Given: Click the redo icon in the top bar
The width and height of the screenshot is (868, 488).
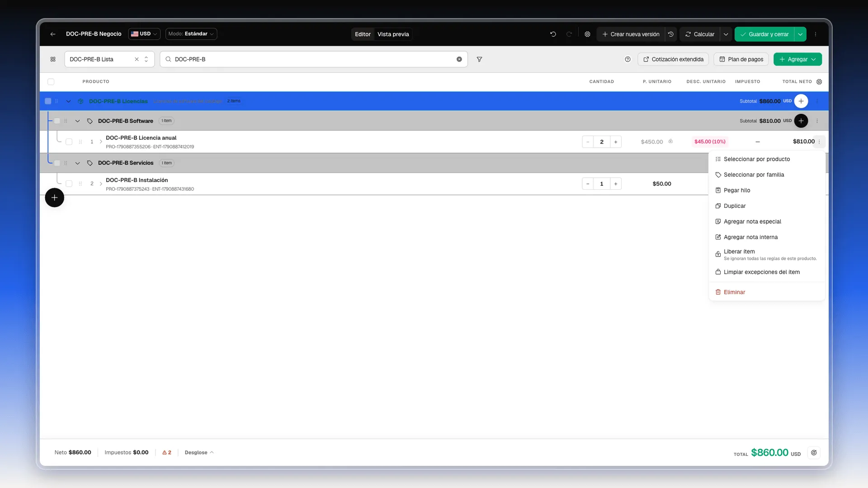Looking at the screenshot, I should pyautogui.click(x=569, y=34).
